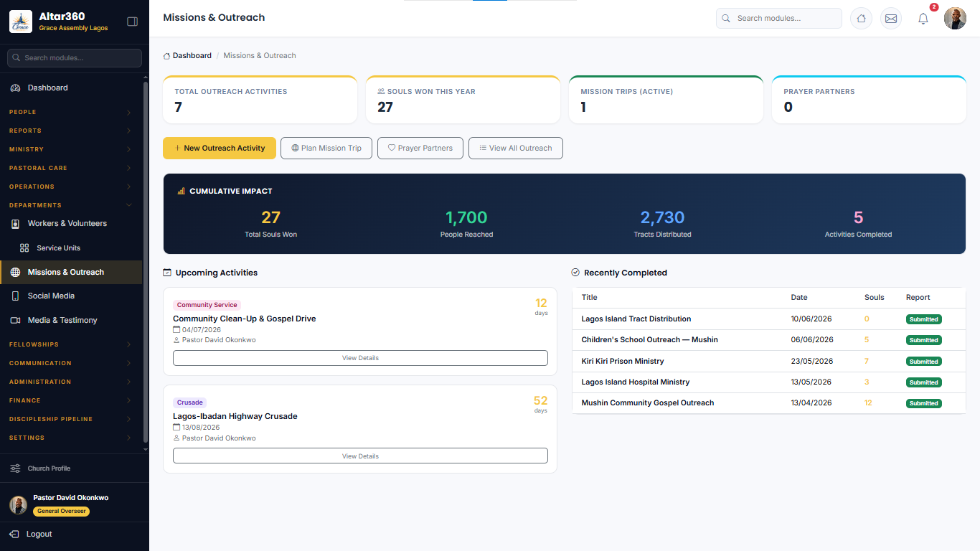The width and height of the screenshot is (980, 551).
Task: Click the Dashboard breadcrumb link
Action: (192, 55)
